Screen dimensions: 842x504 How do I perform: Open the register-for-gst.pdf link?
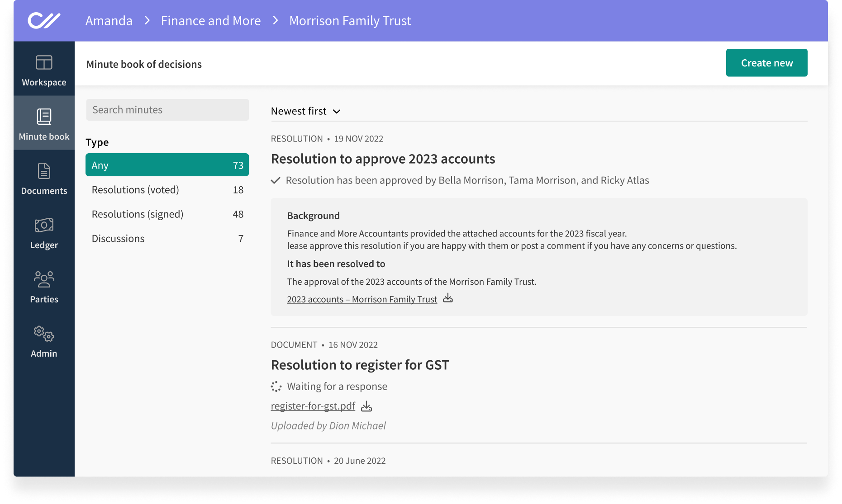tap(313, 406)
